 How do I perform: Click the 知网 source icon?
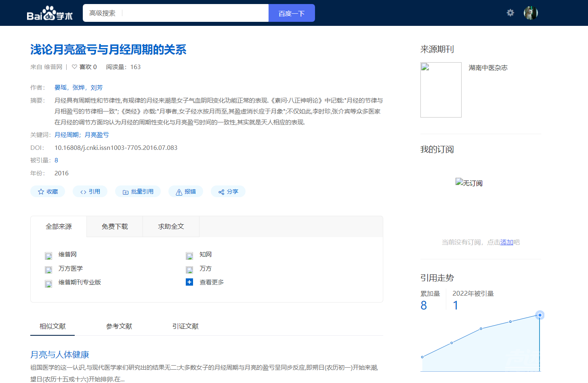pyautogui.click(x=189, y=256)
